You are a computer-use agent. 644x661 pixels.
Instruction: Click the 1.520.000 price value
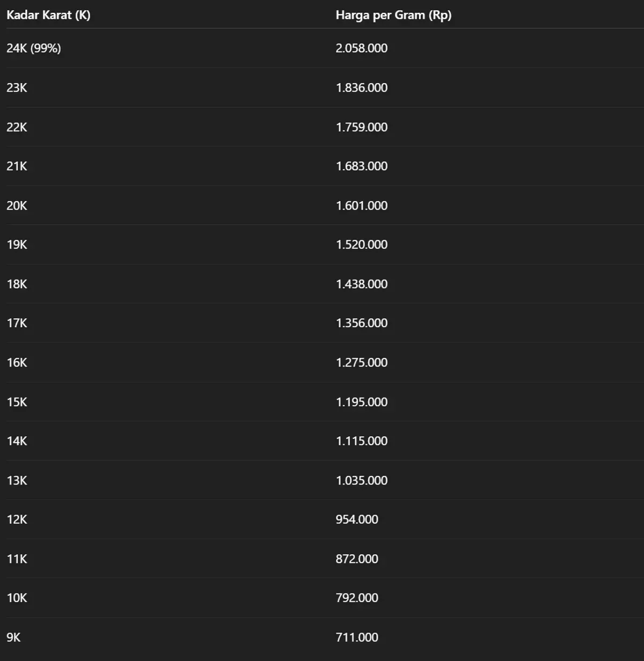point(362,245)
